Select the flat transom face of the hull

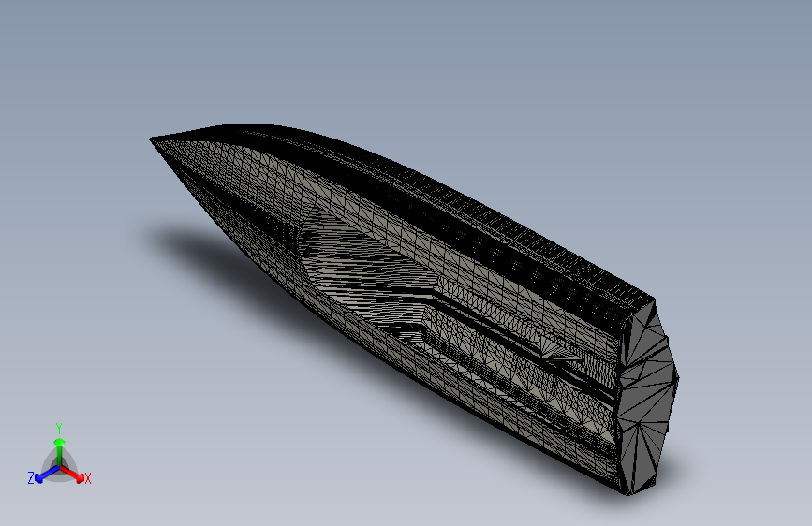pyautogui.click(x=648, y=398)
